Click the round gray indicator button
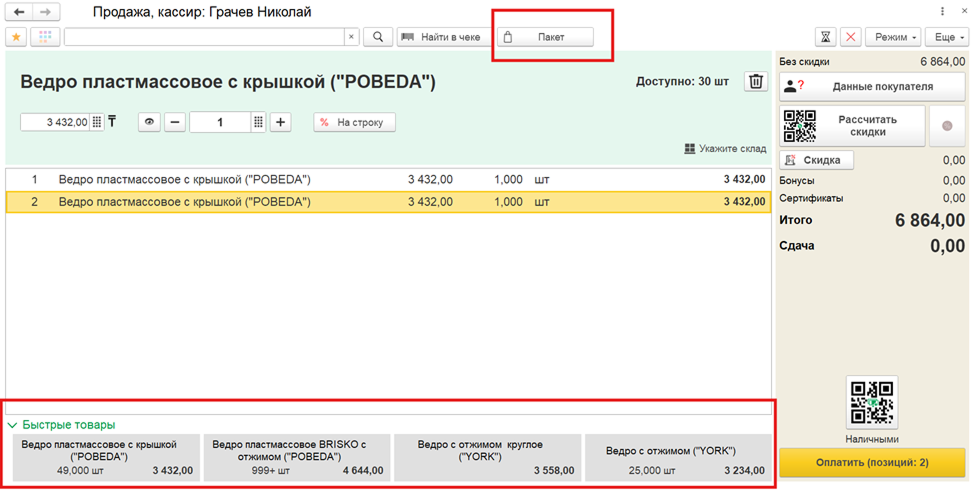This screenshot has width=974, height=490. pyautogui.click(x=947, y=126)
